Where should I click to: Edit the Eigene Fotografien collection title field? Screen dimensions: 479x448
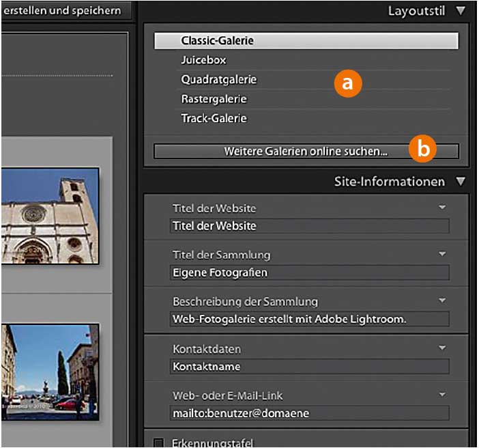pos(310,272)
